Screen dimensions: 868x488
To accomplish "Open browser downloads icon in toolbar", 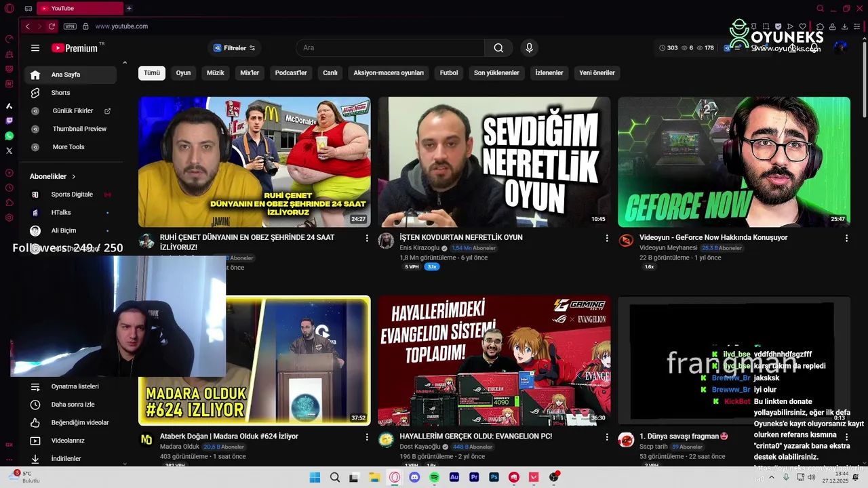I will [x=844, y=26].
